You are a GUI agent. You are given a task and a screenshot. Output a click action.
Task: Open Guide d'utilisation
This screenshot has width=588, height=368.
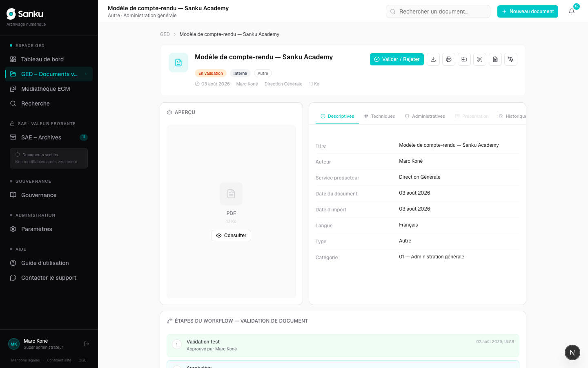point(49,263)
